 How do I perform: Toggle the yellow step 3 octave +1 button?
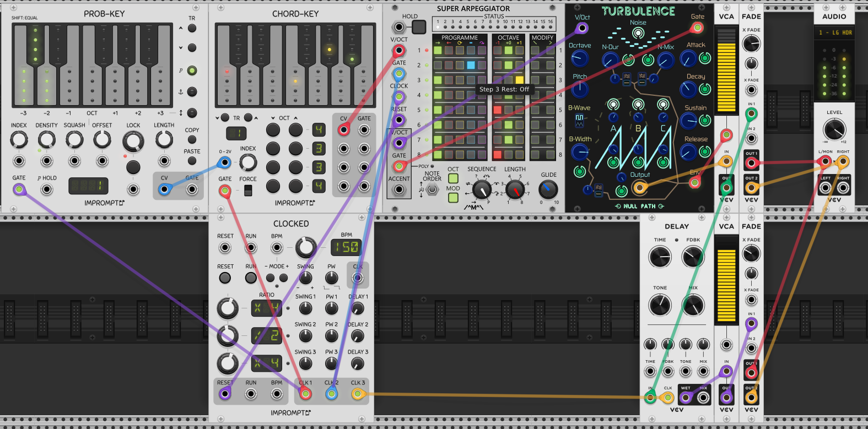(x=519, y=80)
